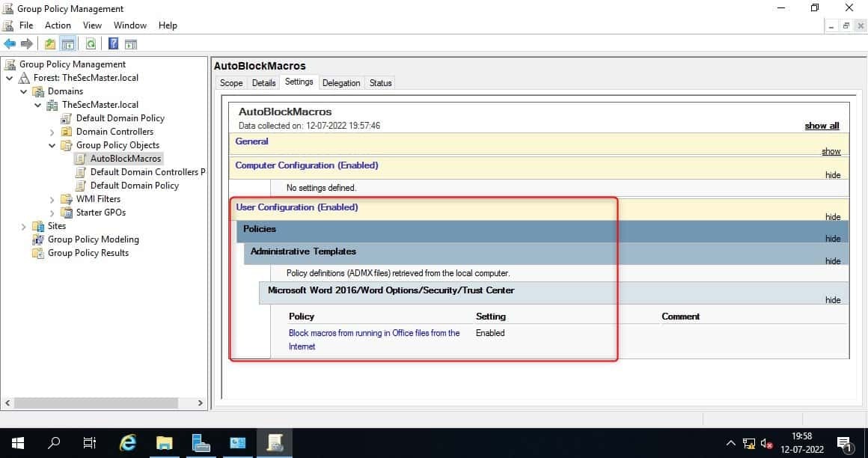Launch Internet Explorer from the taskbar

click(x=128, y=443)
